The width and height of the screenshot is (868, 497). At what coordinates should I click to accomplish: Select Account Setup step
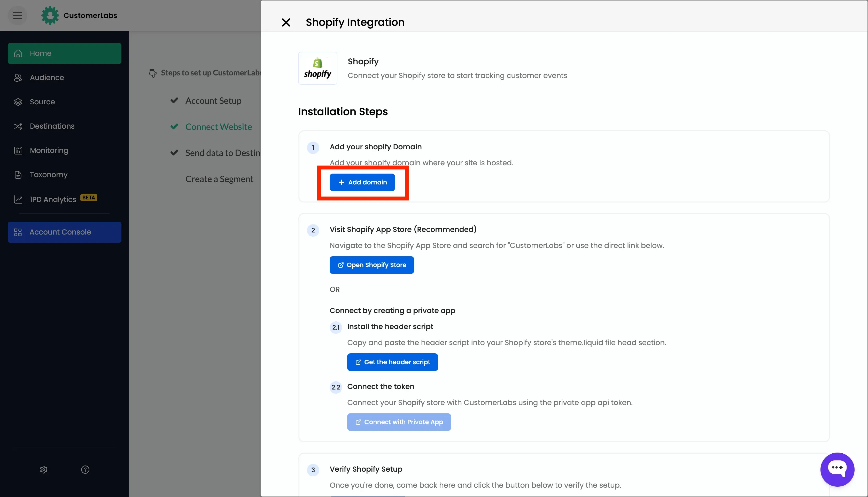(x=213, y=101)
